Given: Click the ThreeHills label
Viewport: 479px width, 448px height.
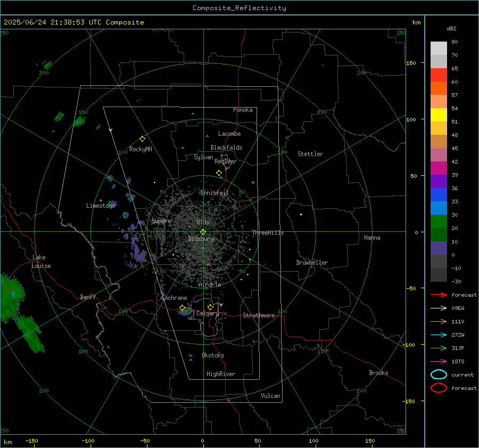Looking at the screenshot, I should 268,233.
